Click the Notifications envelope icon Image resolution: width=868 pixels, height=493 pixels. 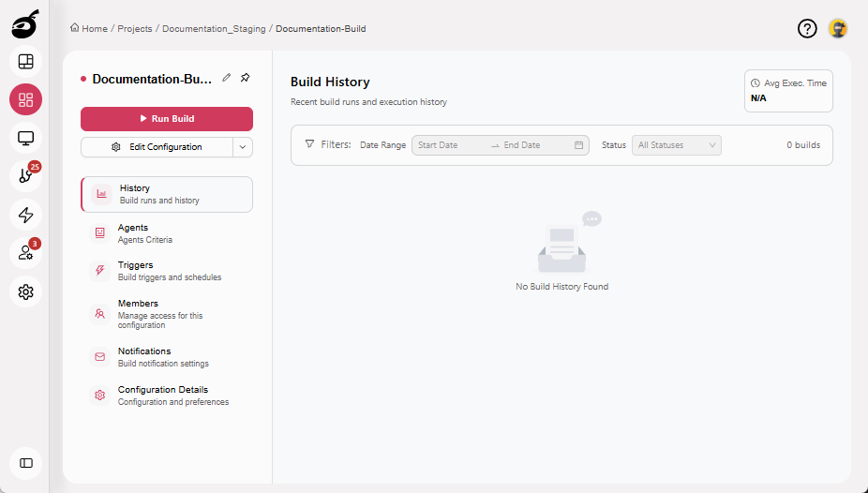coord(99,357)
